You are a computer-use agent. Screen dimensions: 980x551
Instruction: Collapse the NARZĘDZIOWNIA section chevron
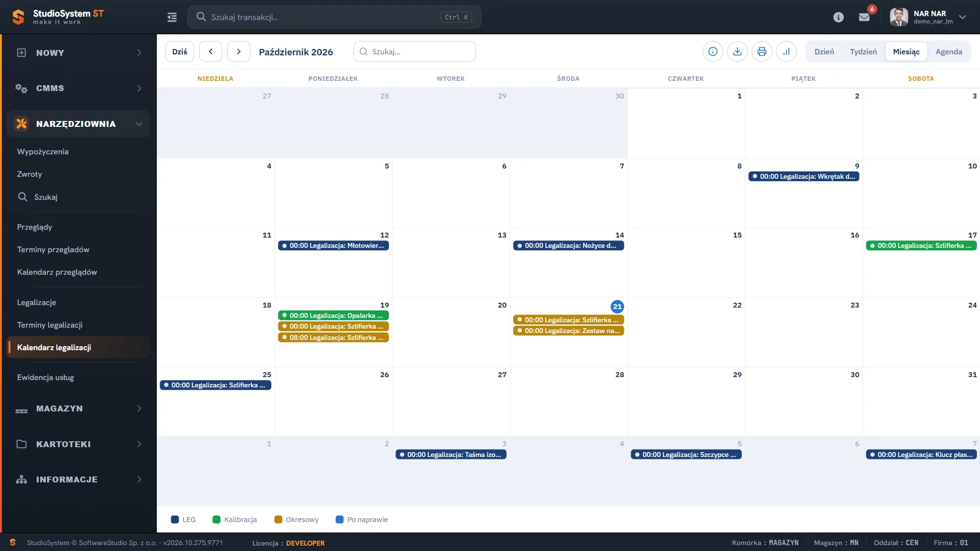(x=139, y=124)
